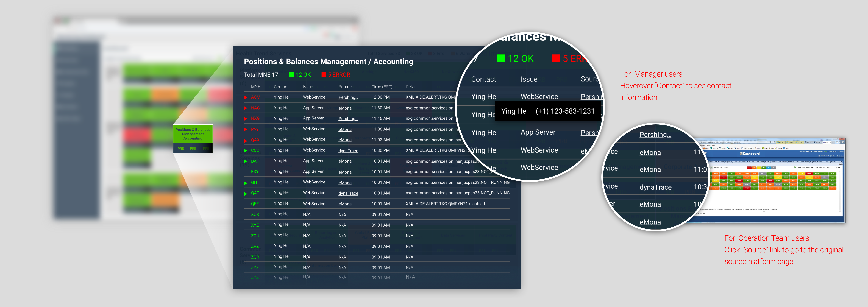Viewport: 868px width, 307px height.
Task: Click Ying He phone number tooltip
Action: point(548,111)
